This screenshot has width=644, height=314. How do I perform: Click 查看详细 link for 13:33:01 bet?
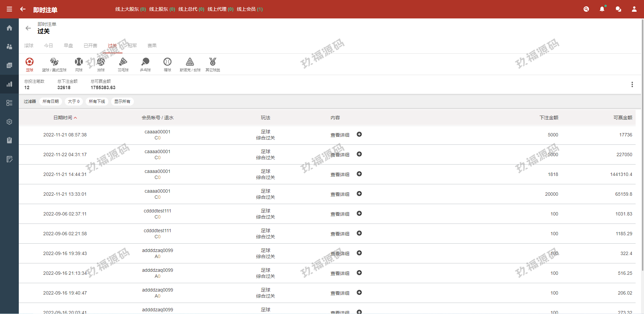point(340,194)
